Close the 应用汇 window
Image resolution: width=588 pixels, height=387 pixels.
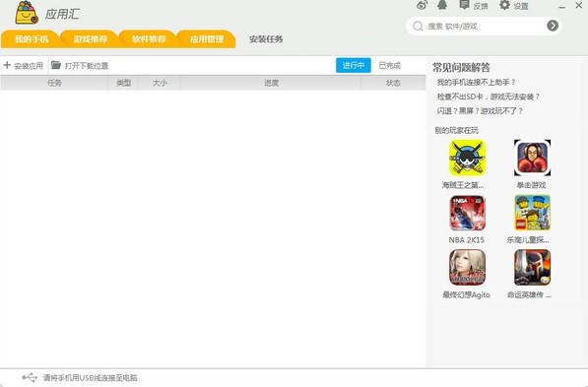click(x=578, y=6)
